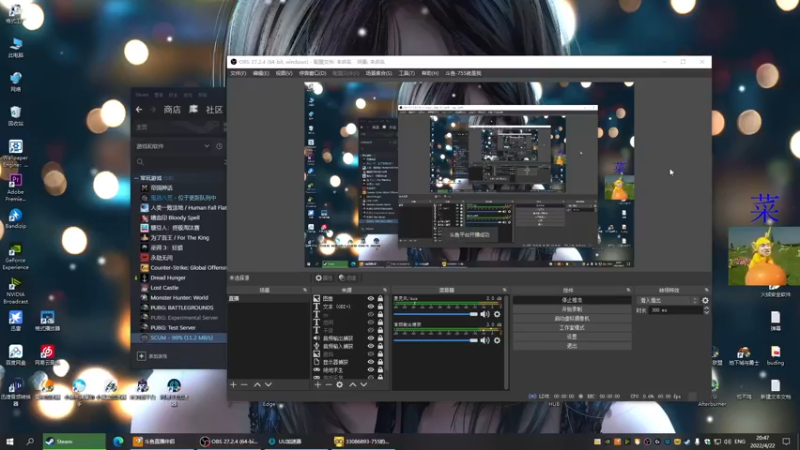Screen dimensions: 800x450
Task: Pop out the Scenes dock panel
Action: [x=305, y=290]
